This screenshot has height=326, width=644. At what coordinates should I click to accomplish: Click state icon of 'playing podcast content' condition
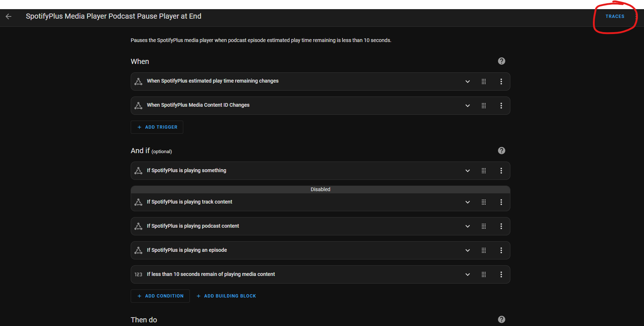pos(138,226)
